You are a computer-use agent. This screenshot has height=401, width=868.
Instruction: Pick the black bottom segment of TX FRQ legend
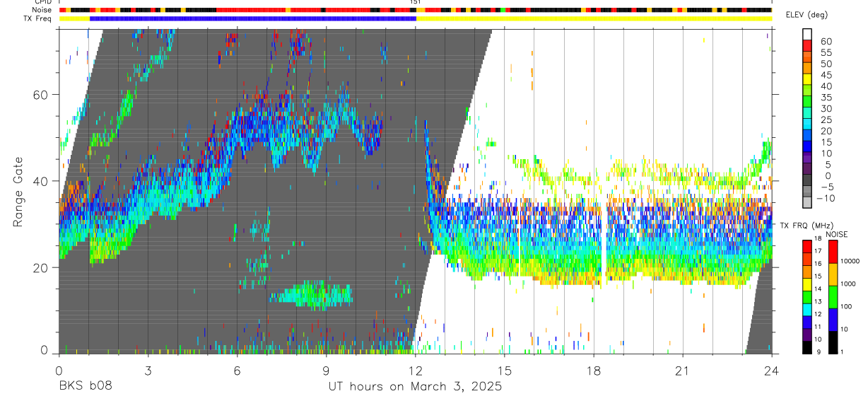tap(807, 347)
